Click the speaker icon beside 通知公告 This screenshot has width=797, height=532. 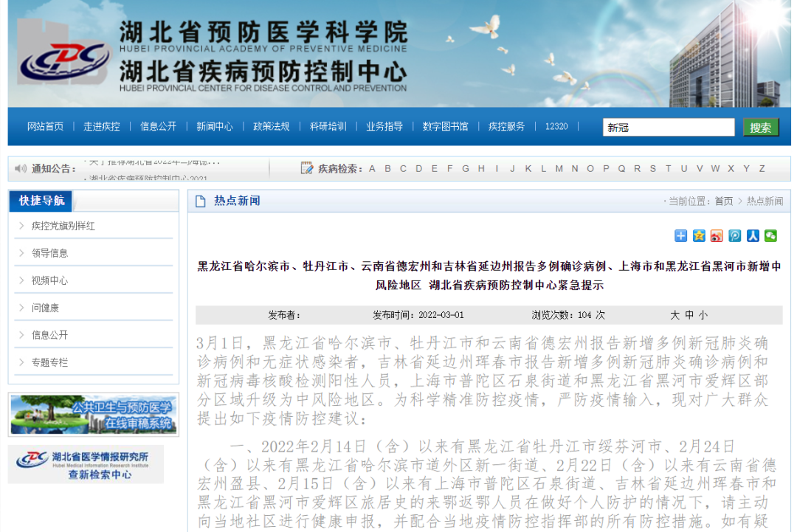[21, 169]
